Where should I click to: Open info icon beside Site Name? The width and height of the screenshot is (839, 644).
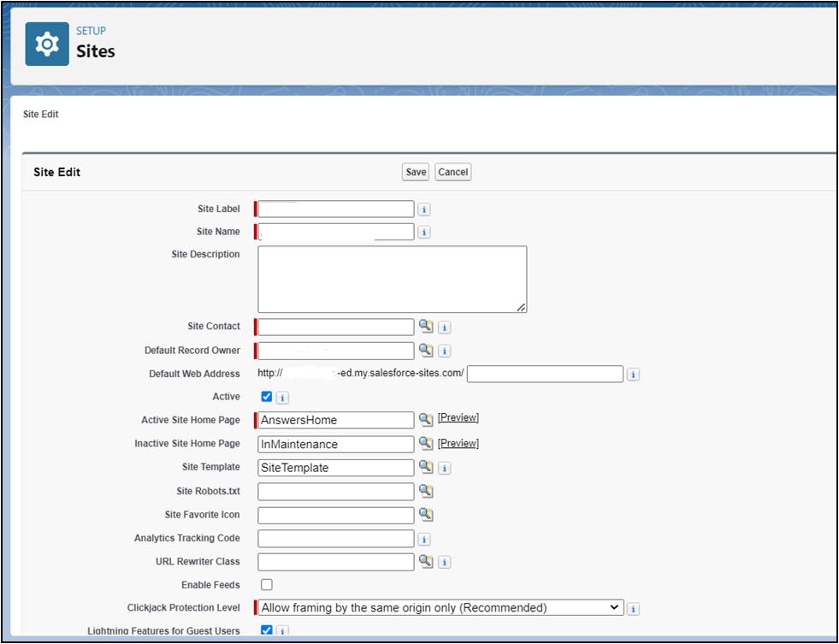tap(424, 232)
